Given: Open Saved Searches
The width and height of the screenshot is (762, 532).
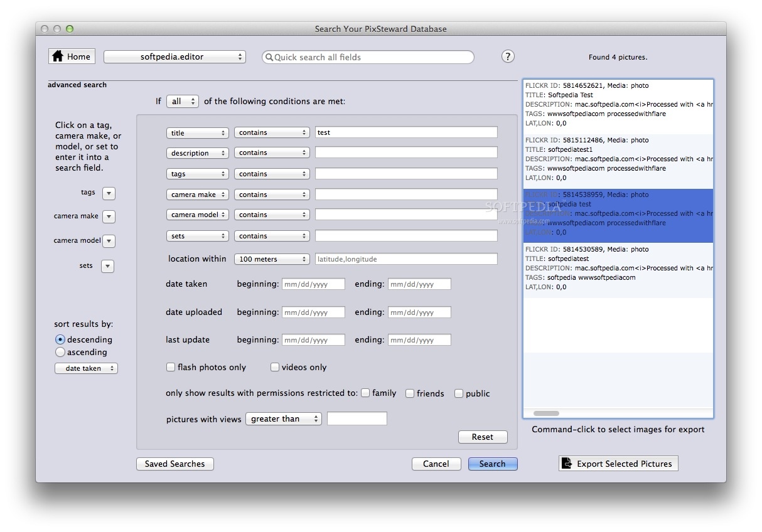Looking at the screenshot, I should pyautogui.click(x=175, y=464).
